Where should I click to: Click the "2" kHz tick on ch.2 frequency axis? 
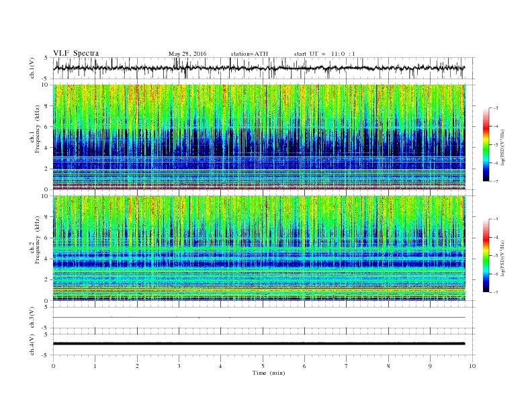(x=47, y=280)
